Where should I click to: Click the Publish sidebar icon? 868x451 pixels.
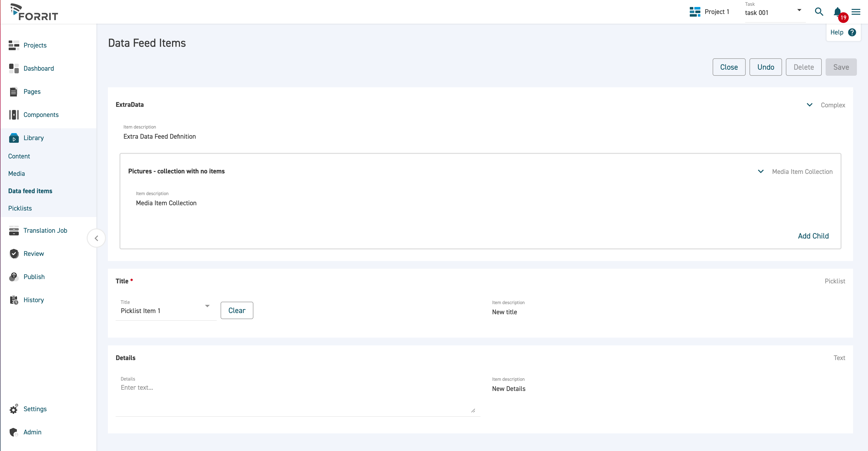tap(14, 277)
